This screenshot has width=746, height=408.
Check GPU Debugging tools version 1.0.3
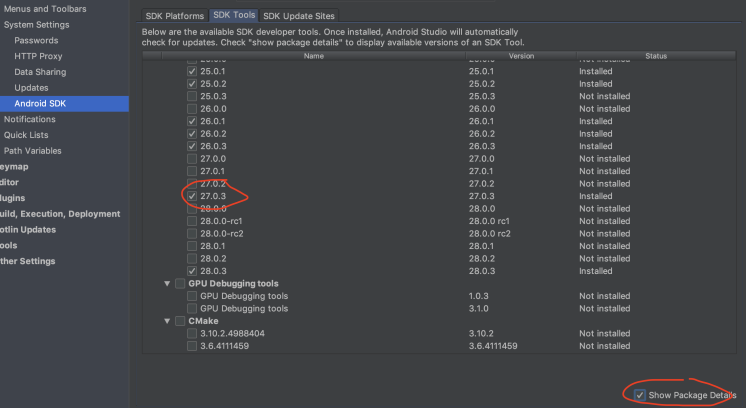pyautogui.click(x=192, y=296)
